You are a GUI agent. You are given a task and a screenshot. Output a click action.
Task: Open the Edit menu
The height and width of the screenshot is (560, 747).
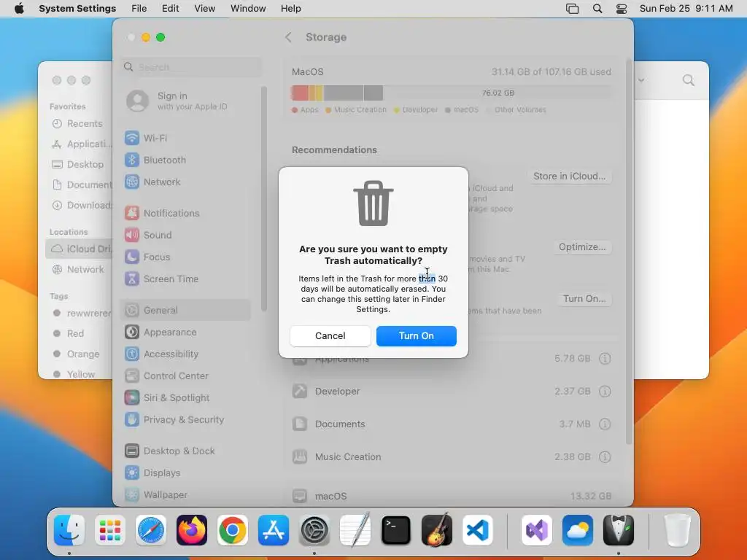click(x=170, y=9)
